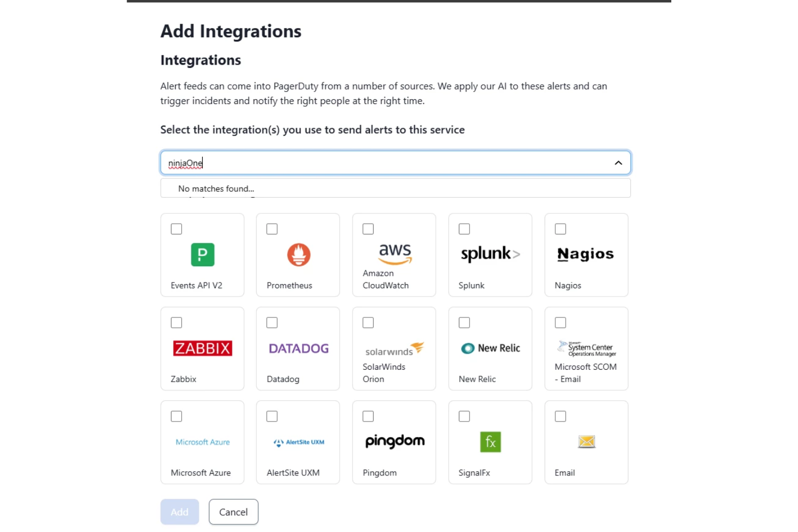Click the New Relic logo
This screenshot has width=798, height=532.
click(491, 348)
